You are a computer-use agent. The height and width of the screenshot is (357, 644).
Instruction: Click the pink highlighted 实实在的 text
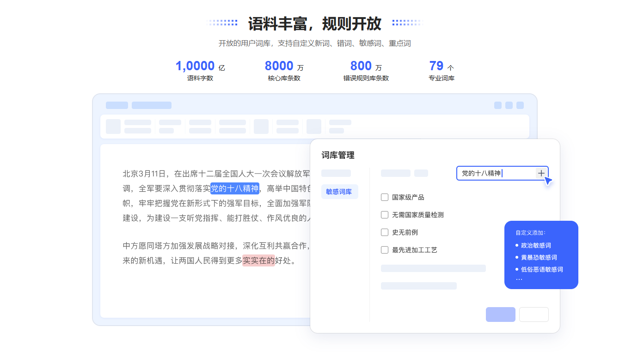tap(258, 260)
